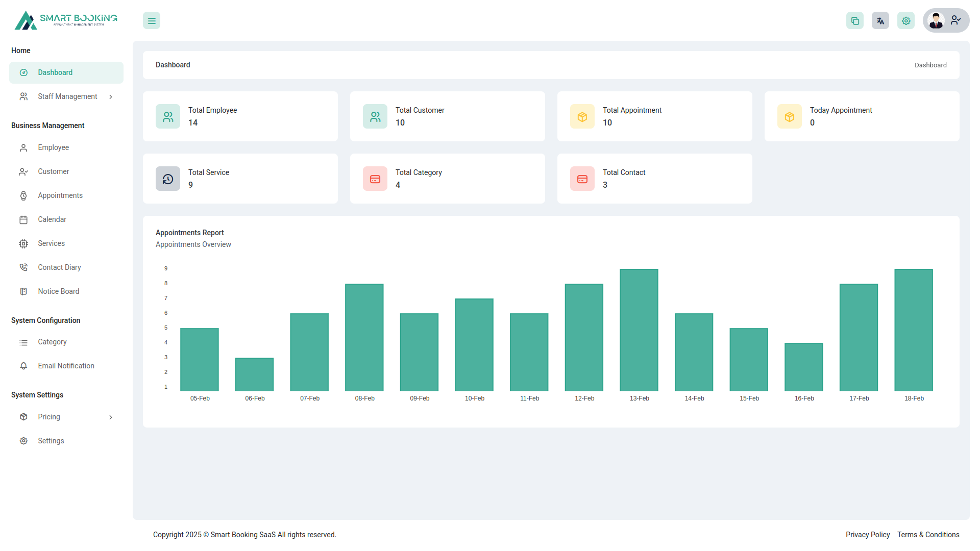Open the language translation selector

(x=880, y=20)
